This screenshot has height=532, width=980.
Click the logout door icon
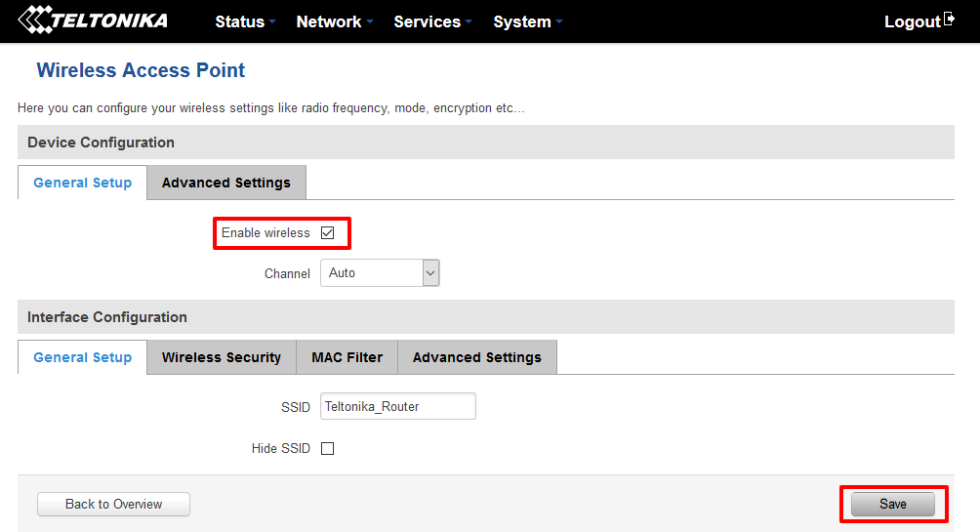[950, 20]
